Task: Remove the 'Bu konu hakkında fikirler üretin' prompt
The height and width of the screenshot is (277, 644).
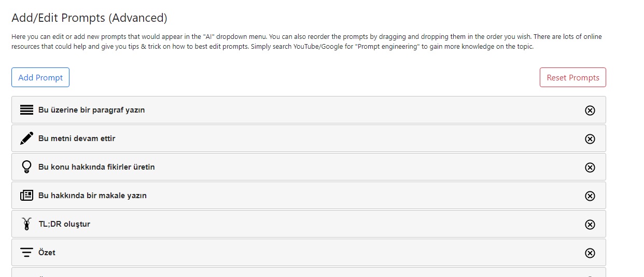Action: [x=590, y=167]
